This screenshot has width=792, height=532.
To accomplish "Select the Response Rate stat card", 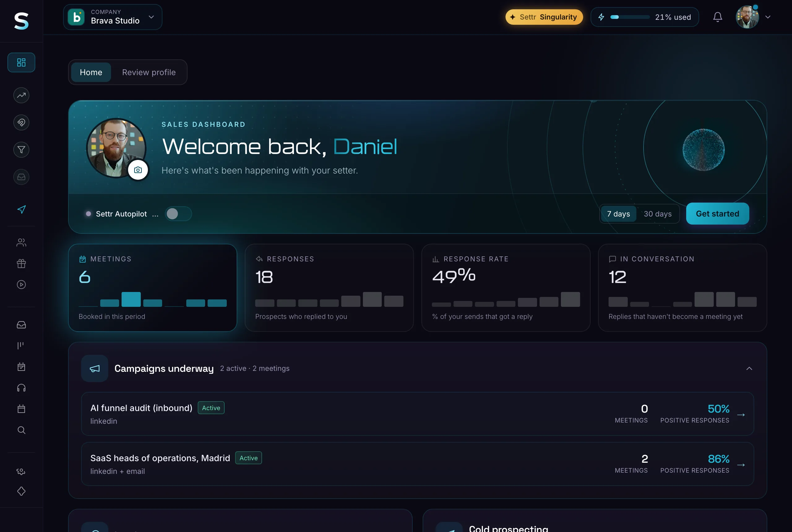I will tap(506, 288).
